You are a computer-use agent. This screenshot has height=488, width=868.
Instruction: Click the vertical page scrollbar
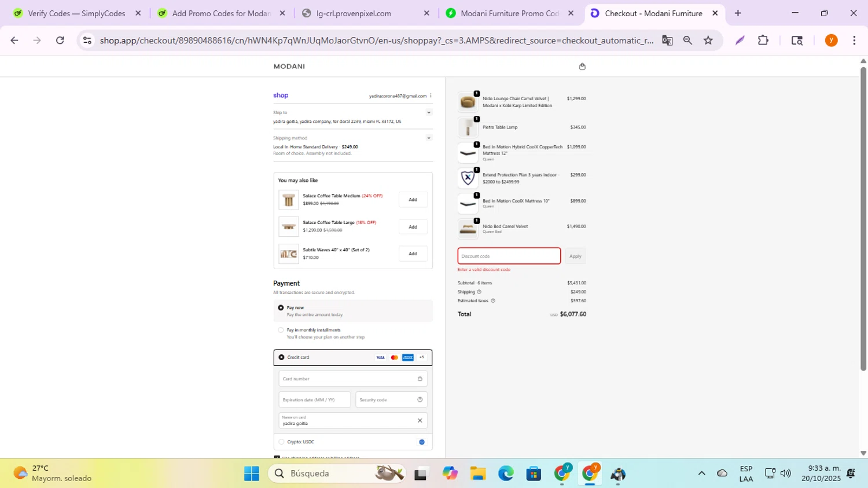(863, 219)
